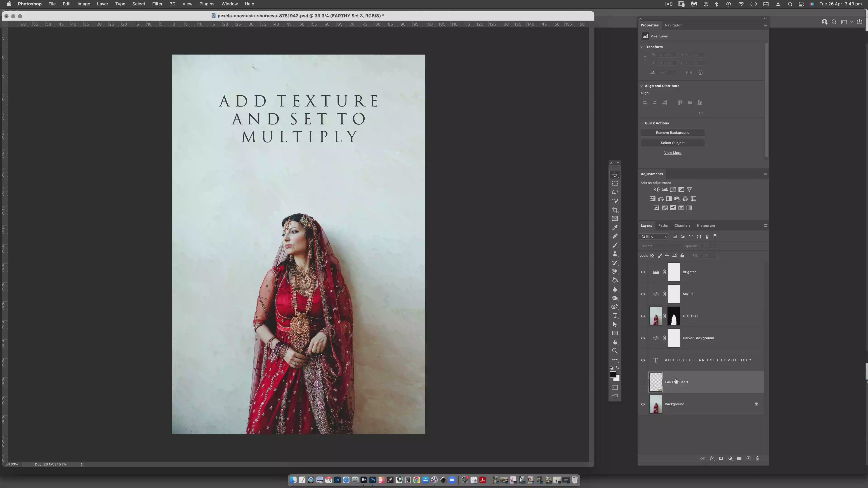Hide the CUT OUT layer

click(x=643, y=316)
